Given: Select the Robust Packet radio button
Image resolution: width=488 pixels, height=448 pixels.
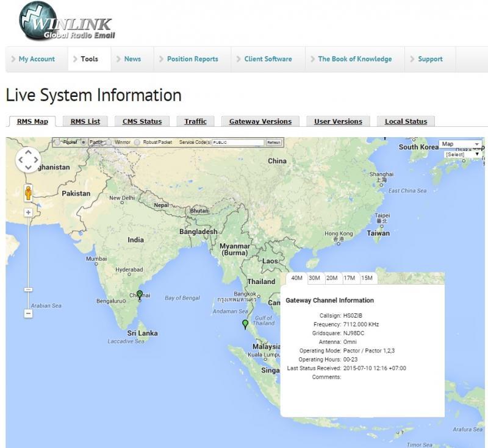Looking at the screenshot, I should (137, 143).
